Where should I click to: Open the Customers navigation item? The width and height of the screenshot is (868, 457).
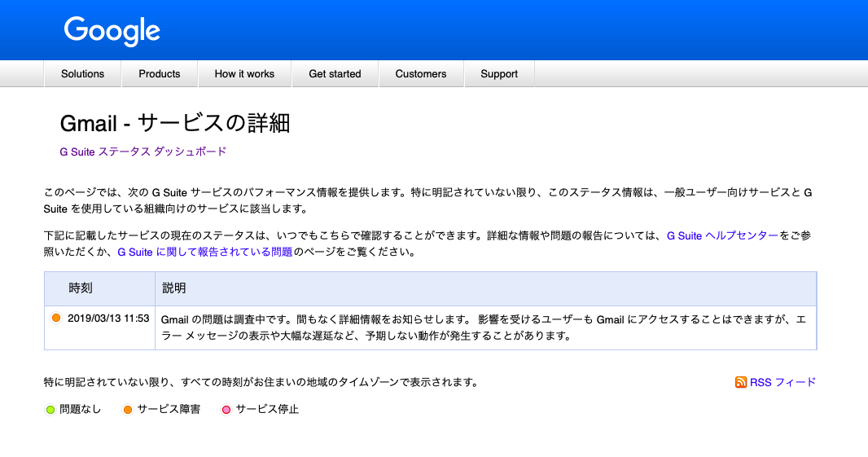point(421,74)
